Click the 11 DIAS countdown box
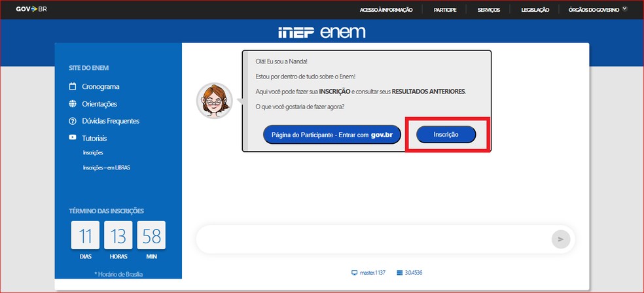The width and height of the screenshot is (644, 293). coord(86,235)
